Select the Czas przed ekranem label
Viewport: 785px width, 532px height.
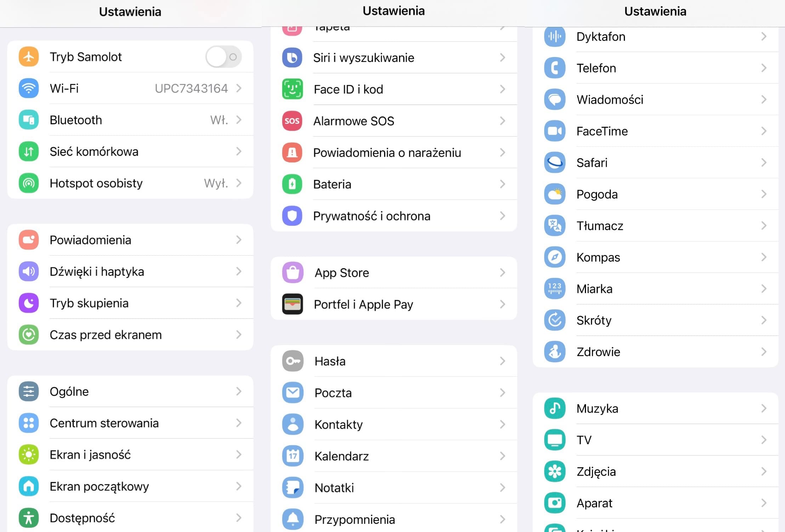tap(106, 335)
